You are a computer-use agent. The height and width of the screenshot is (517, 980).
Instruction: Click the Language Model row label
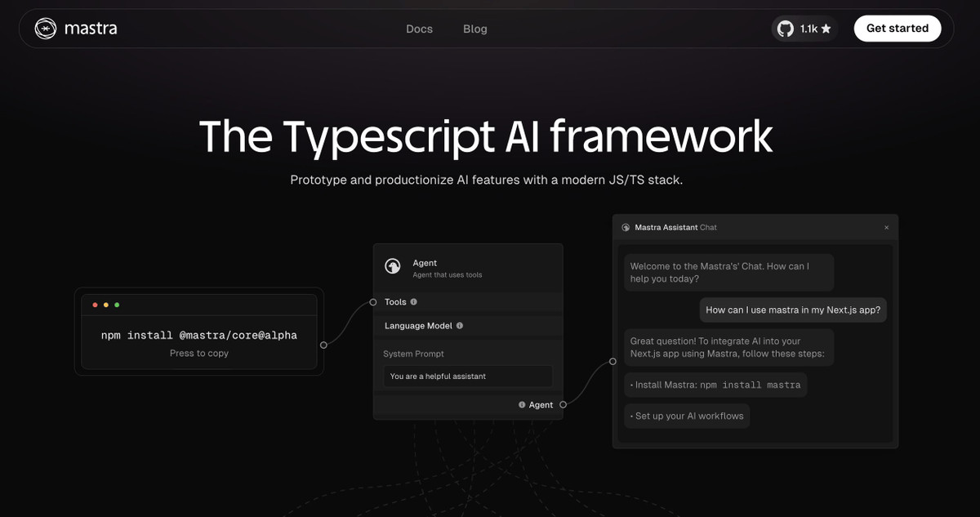click(418, 326)
